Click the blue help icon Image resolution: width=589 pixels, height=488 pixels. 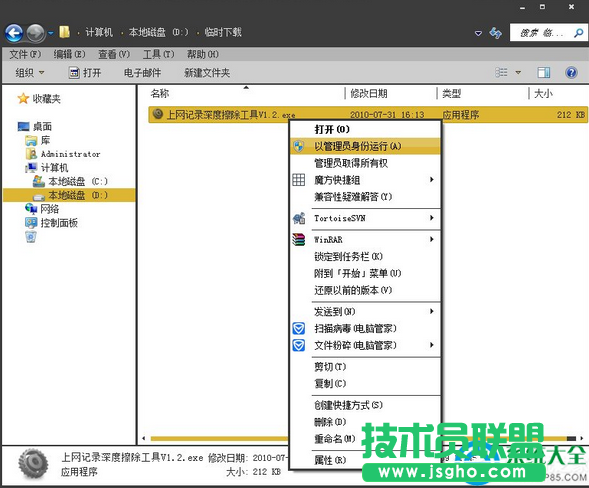571,72
